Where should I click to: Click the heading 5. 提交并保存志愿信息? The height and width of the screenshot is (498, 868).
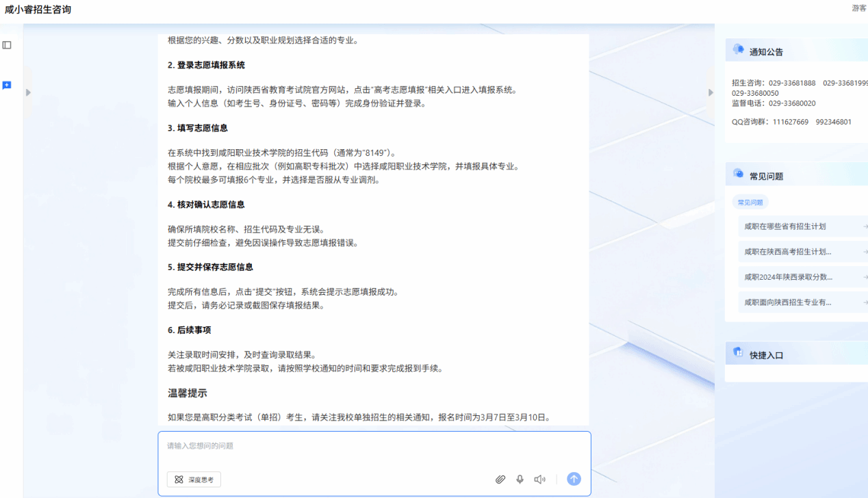[x=210, y=267]
